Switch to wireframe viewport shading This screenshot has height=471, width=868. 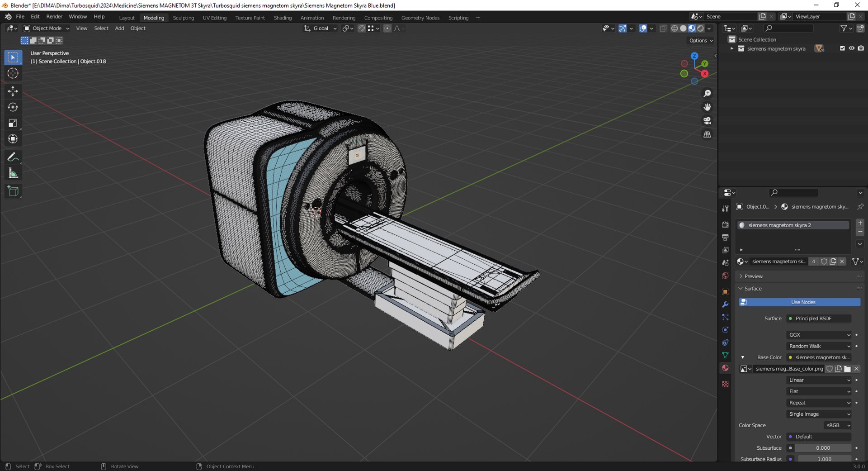coord(675,29)
